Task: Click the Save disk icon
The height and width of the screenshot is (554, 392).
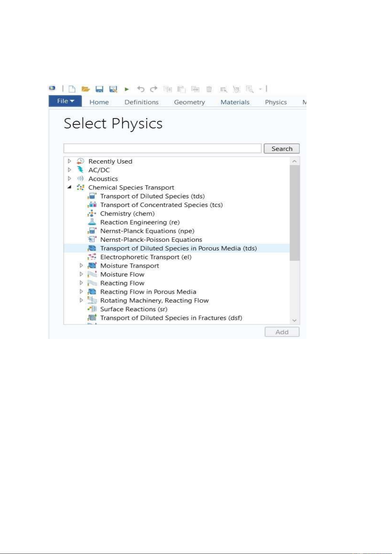Action: (99, 89)
